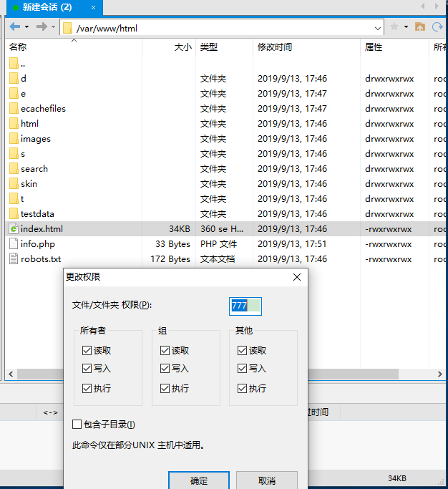Click the home folder icon
Screen dimensions: 448x489
pyautogui.click(x=420, y=27)
